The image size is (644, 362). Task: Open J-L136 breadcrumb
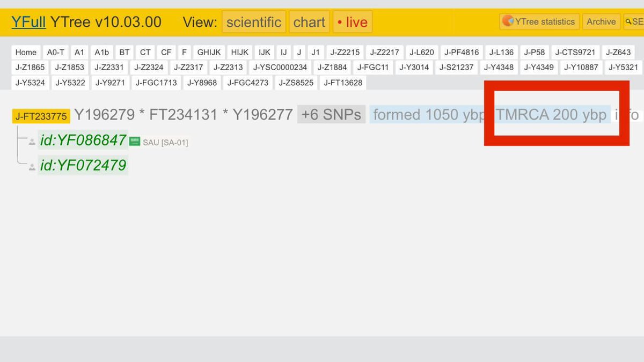pos(501,52)
